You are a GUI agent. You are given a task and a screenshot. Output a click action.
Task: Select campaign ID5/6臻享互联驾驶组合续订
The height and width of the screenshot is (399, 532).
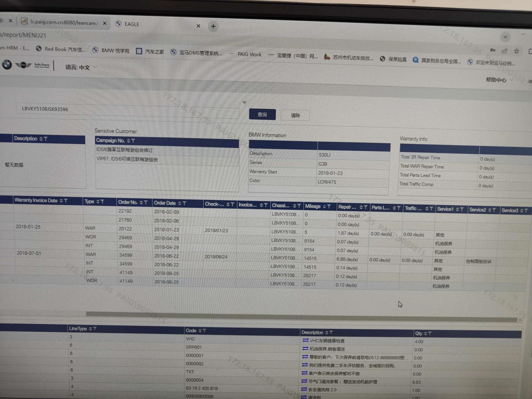(125, 150)
